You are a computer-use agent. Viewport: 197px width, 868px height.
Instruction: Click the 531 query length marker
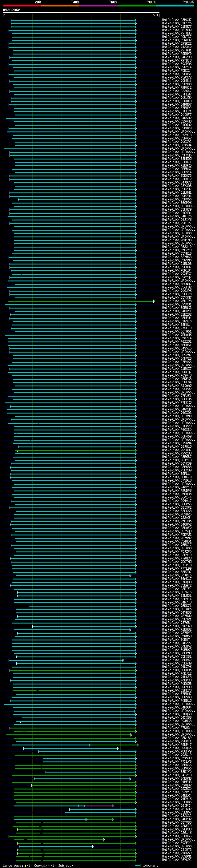point(155,15)
